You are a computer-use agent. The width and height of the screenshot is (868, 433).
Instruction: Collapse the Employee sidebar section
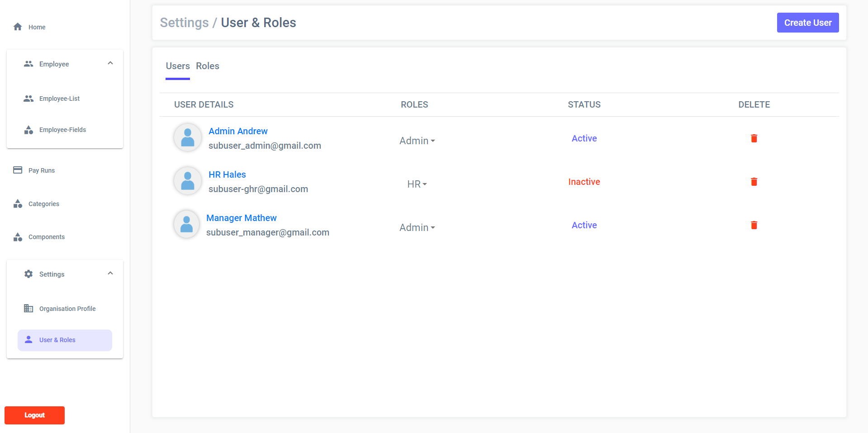tap(110, 64)
